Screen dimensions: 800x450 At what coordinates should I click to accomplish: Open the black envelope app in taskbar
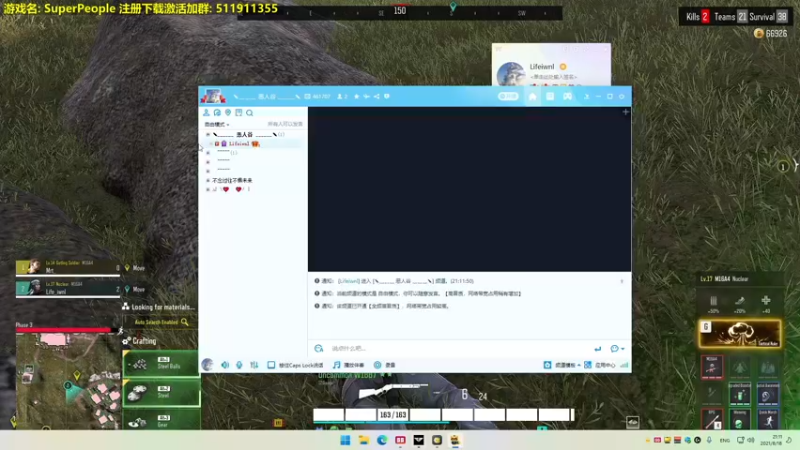[x=418, y=440]
